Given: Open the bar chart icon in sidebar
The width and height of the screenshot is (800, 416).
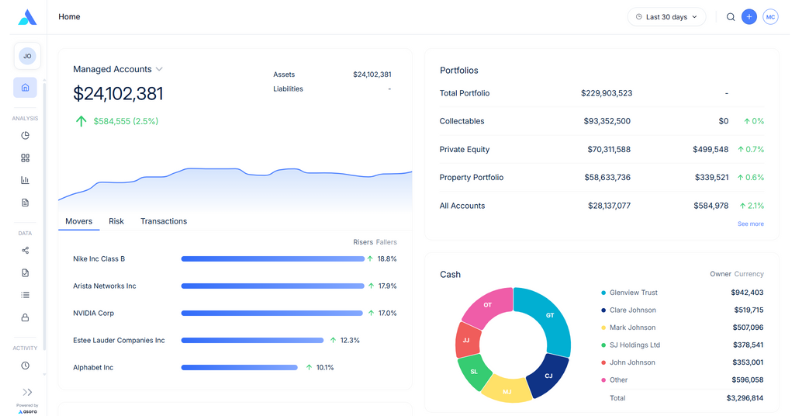Looking at the screenshot, I should click(x=25, y=180).
